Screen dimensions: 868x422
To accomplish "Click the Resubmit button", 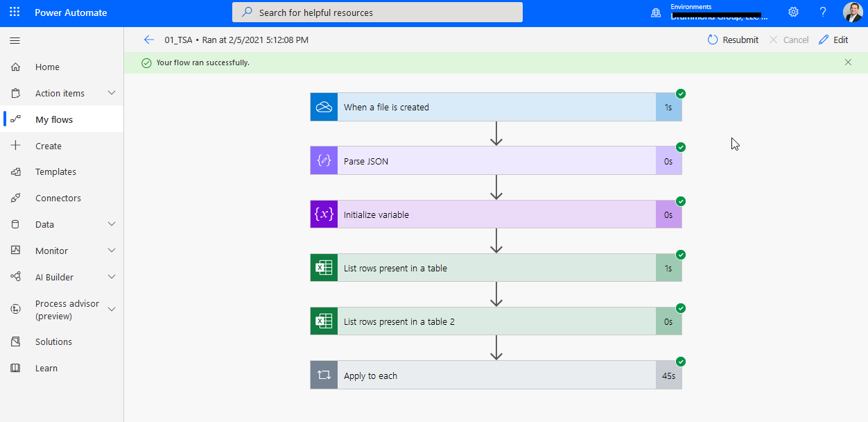I will (x=733, y=40).
